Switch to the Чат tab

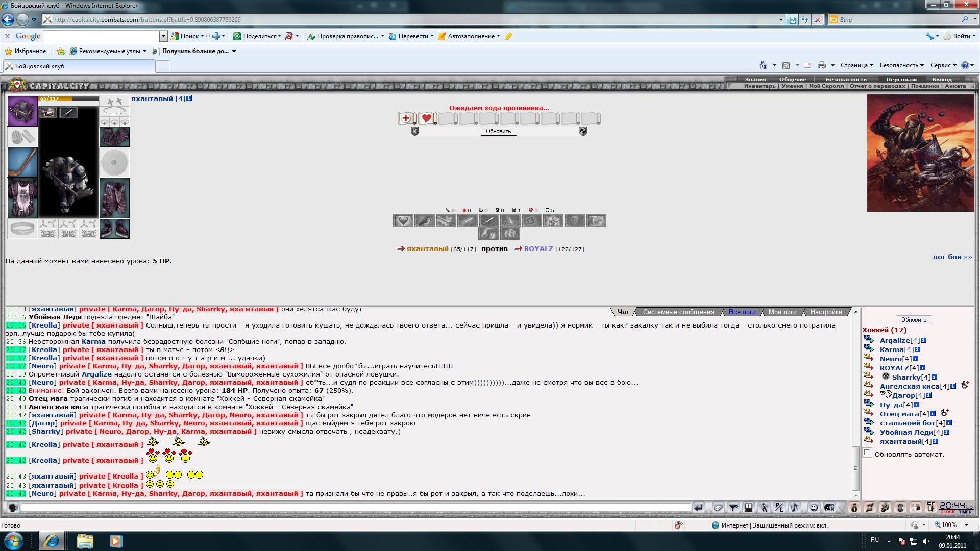(623, 312)
